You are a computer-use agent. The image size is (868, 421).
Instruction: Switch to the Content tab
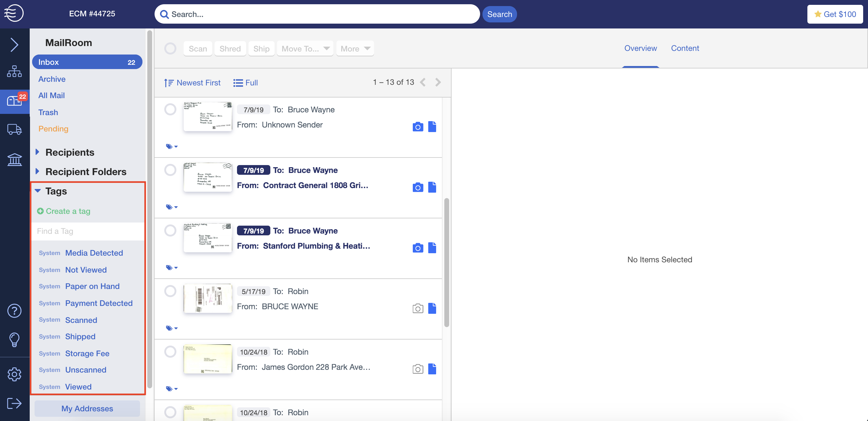pos(685,48)
